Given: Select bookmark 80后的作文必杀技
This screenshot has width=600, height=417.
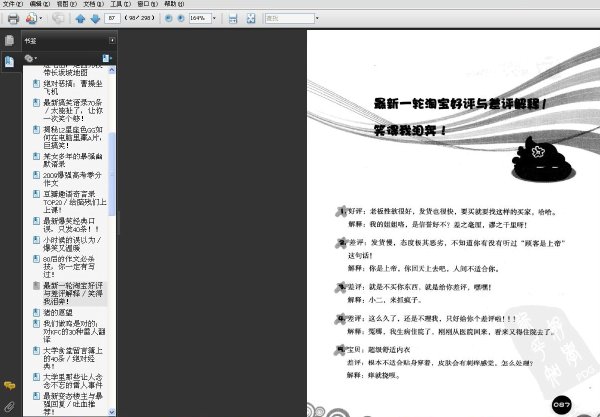Looking at the screenshot, I should click(69, 267).
